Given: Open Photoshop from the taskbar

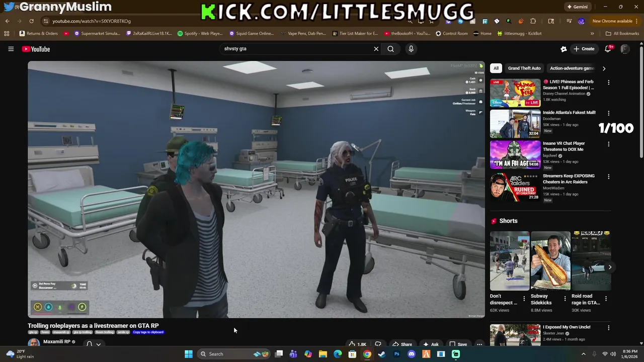Looking at the screenshot, I should pos(396,354).
